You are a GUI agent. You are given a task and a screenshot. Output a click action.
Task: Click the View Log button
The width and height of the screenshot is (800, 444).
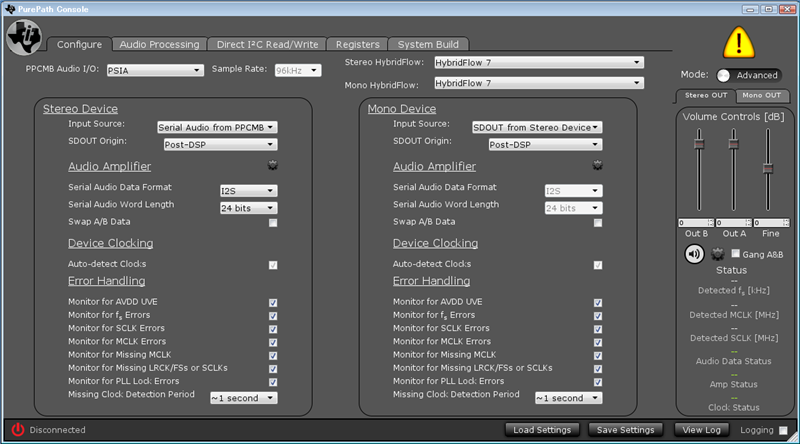coord(702,430)
